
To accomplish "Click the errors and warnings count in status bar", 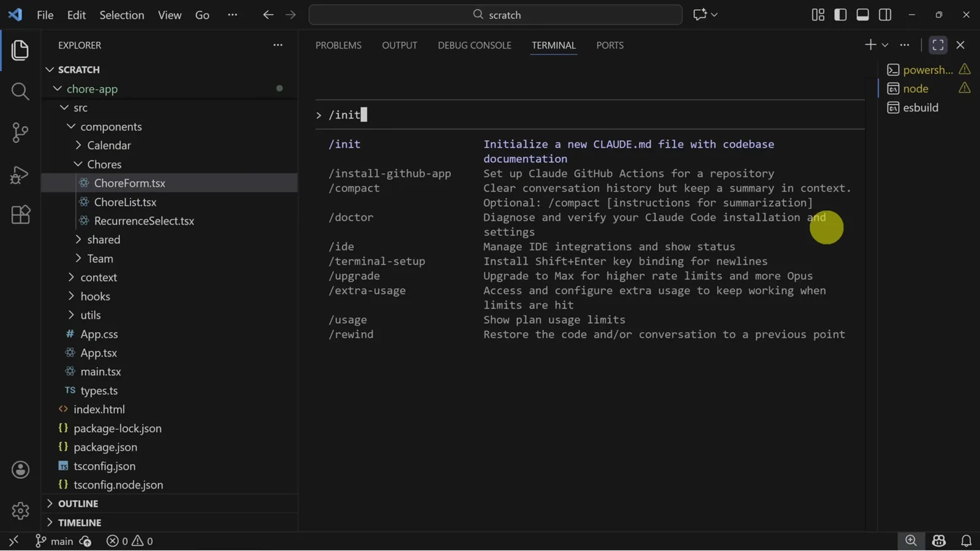I will point(130,541).
